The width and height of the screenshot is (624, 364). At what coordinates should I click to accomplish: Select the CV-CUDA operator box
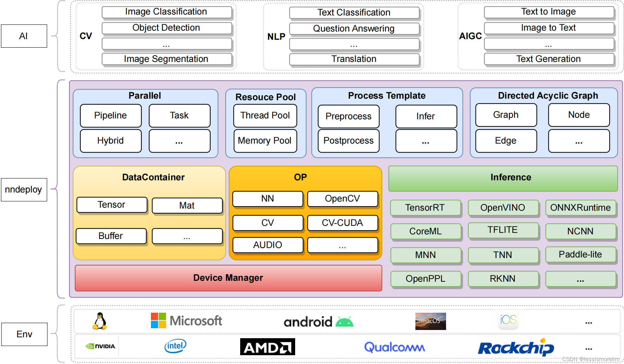coord(342,223)
